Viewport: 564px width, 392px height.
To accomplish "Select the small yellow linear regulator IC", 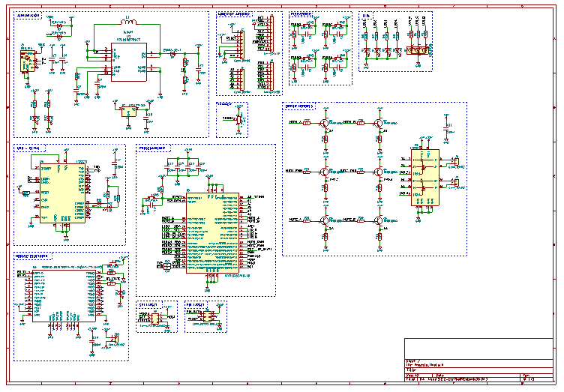I will pyautogui.click(x=129, y=112).
